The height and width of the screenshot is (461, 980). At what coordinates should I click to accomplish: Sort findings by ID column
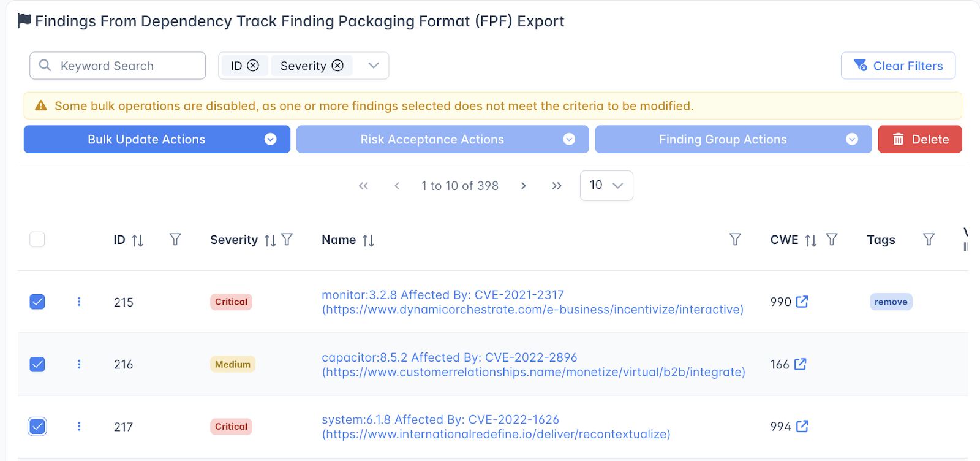tap(138, 240)
